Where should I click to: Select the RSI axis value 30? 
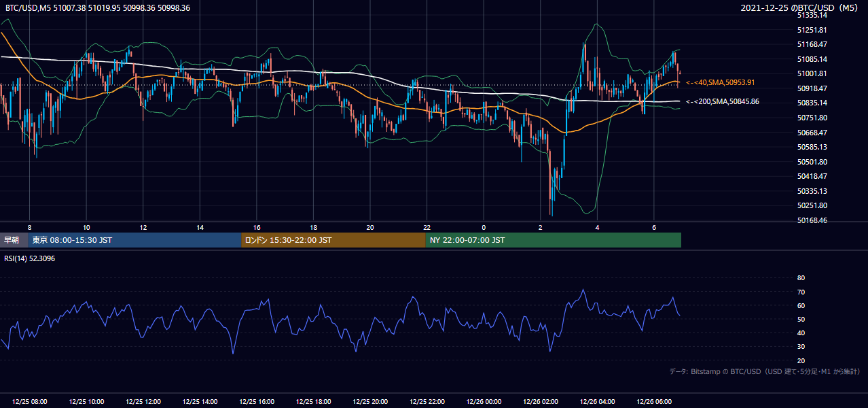point(801,347)
